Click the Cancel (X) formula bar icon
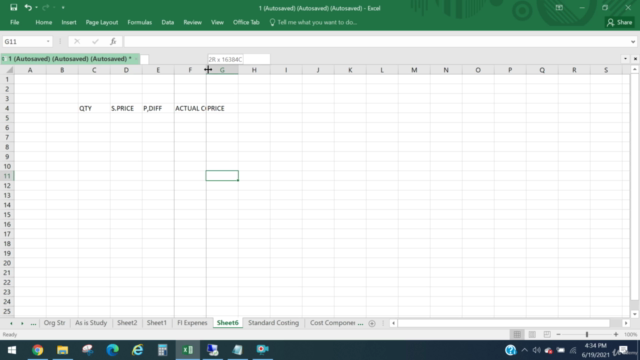The height and width of the screenshot is (360, 640). (x=77, y=42)
